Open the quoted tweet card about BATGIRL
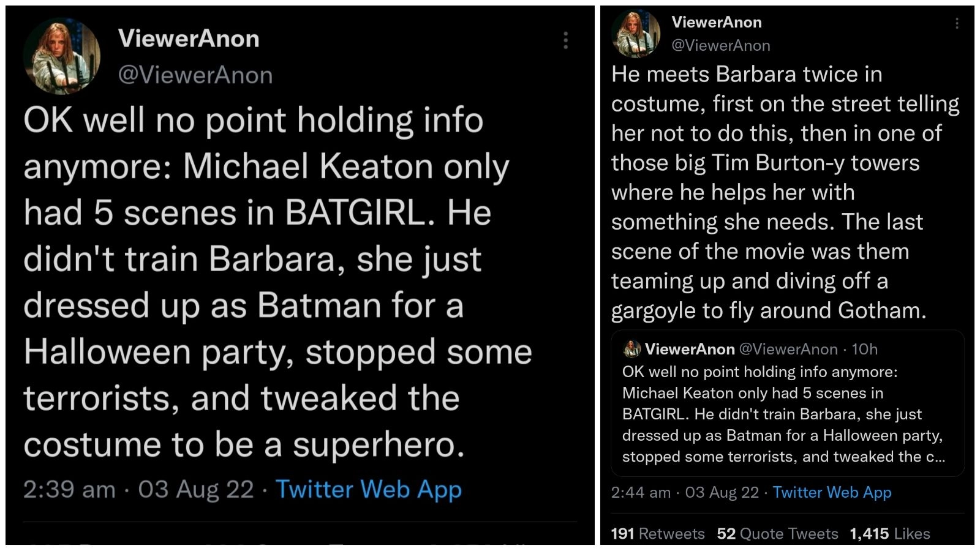This screenshot has height=551, width=980. point(786,414)
